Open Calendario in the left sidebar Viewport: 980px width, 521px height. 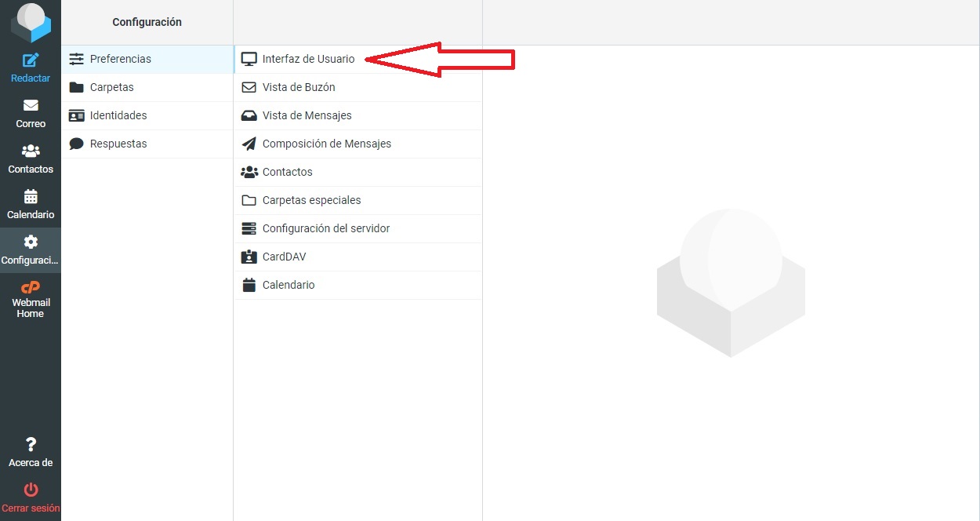coord(31,203)
